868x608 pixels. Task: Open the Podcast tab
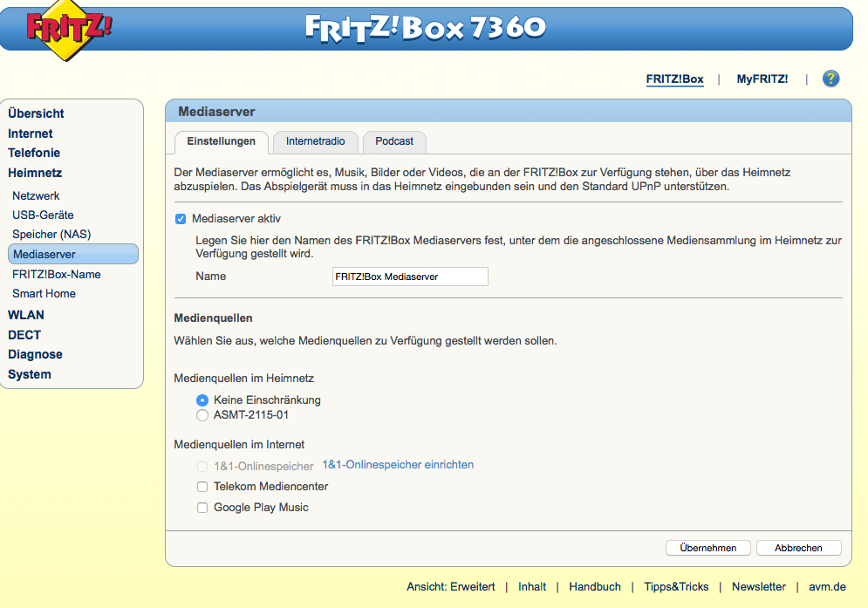tap(394, 141)
